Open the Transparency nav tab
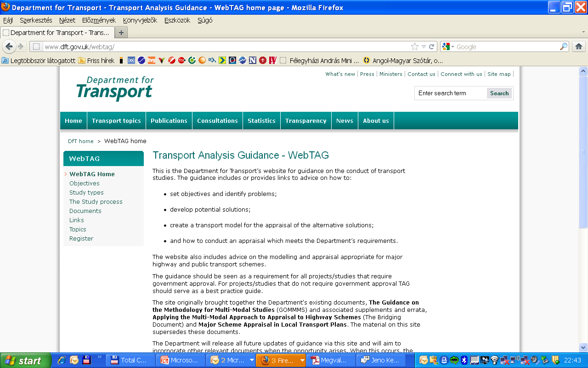 point(305,121)
